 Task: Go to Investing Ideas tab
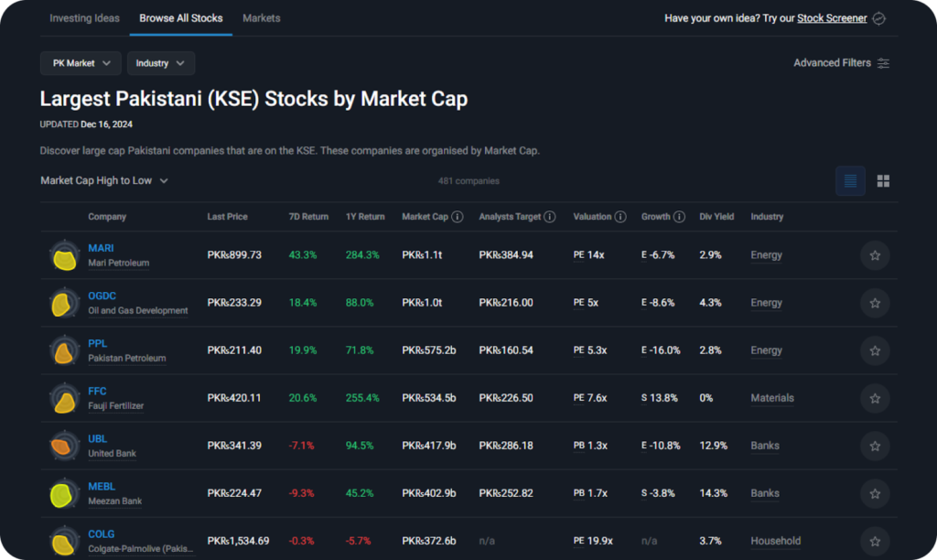[84, 18]
